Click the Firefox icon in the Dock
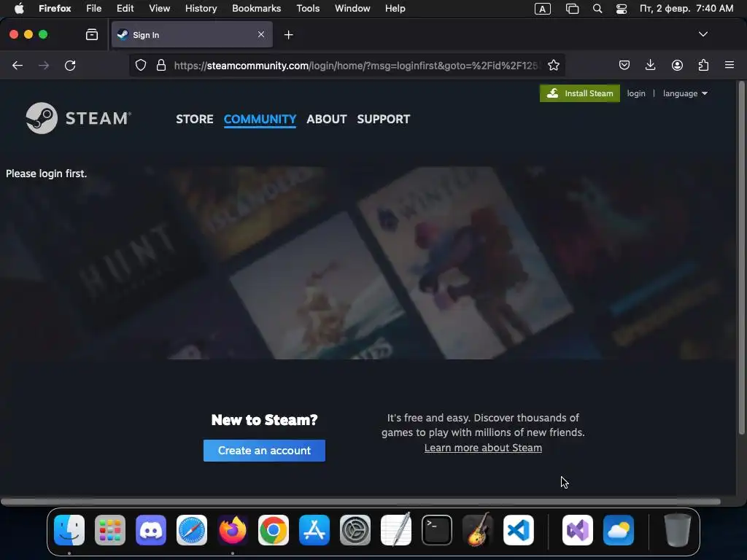The width and height of the screenshot is (747, 560). click(233, 529)
